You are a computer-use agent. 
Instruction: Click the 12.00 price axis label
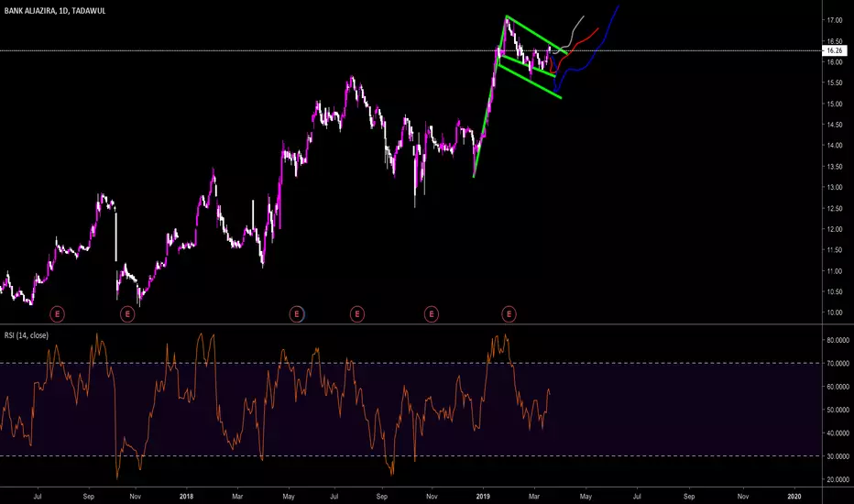coord(835,229)
